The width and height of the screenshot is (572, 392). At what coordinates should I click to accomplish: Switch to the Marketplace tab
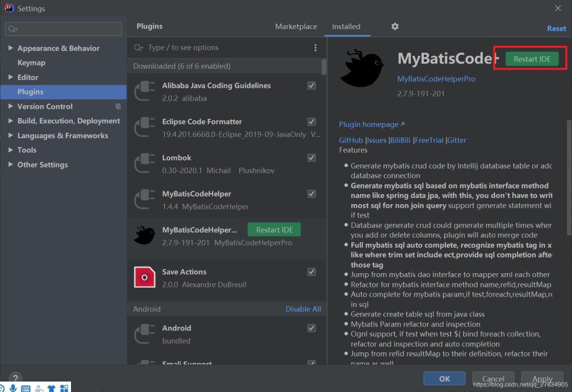296,27
